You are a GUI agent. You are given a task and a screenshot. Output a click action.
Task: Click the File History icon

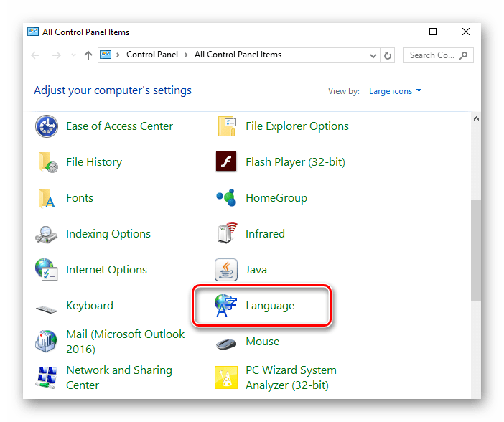pos(47,162)
